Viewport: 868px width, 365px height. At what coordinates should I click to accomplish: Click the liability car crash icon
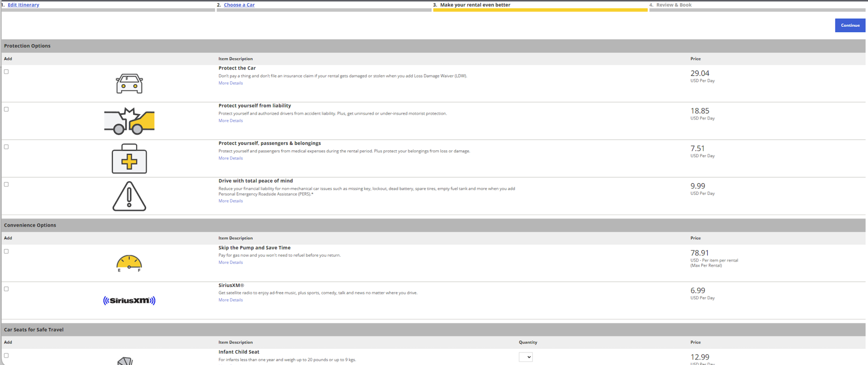tap(129, 121)
